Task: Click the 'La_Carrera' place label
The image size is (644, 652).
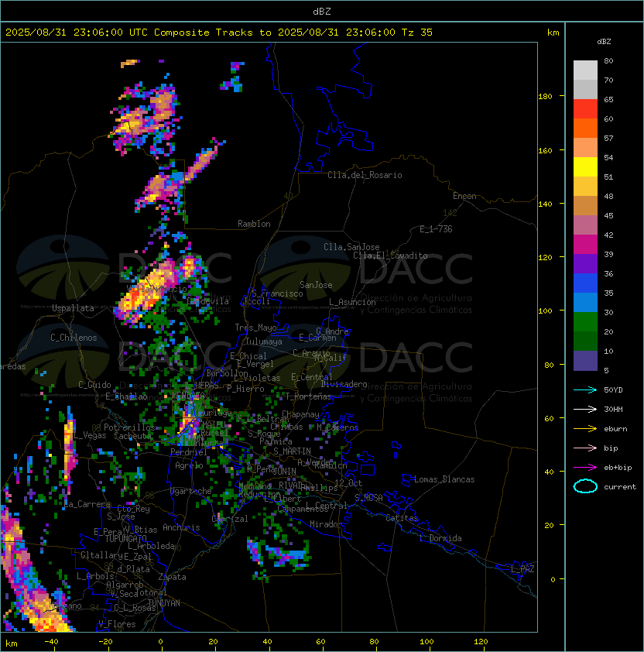Action: (87, 504)
